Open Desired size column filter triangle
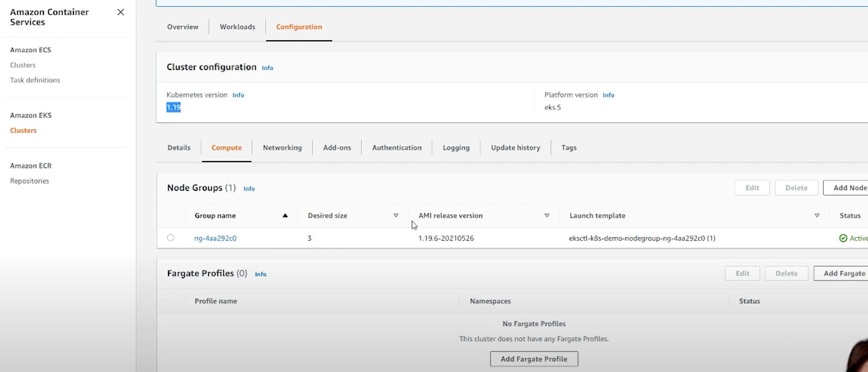Image resolution: width=868 pixels, height=372 pixels. pos(396,215)
